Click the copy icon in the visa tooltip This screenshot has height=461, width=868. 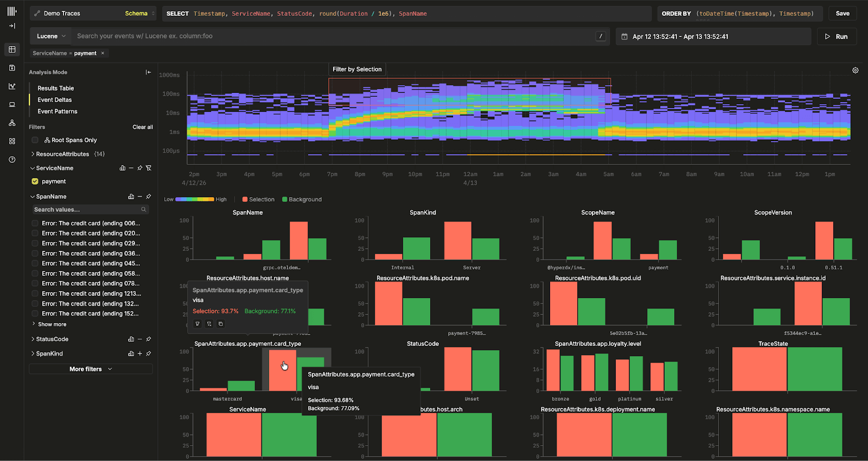tap(220, 324)
